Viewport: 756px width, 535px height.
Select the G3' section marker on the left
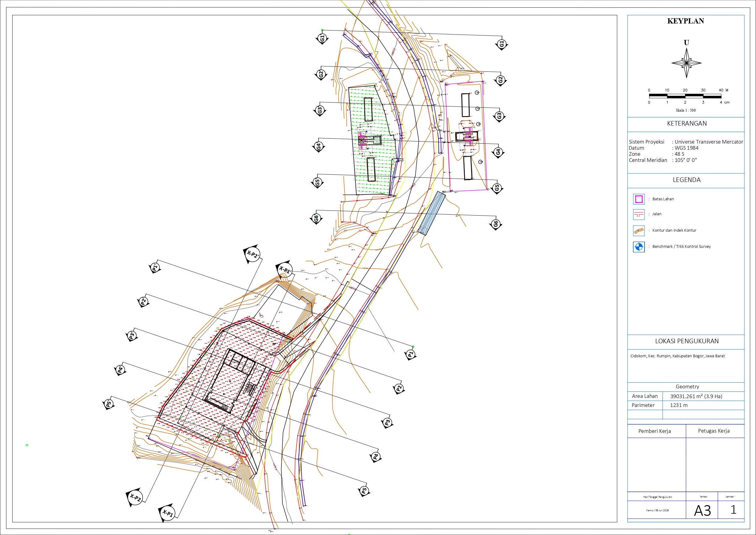(320, 110)
